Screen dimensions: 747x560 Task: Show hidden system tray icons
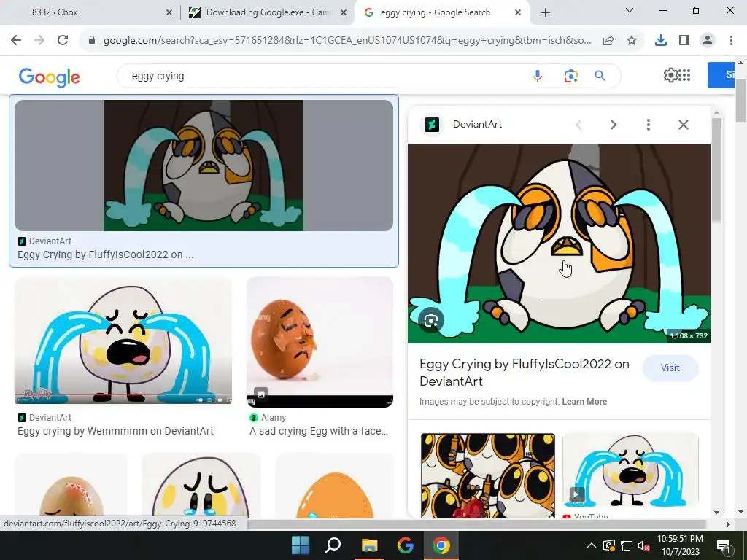coord(591,545)
